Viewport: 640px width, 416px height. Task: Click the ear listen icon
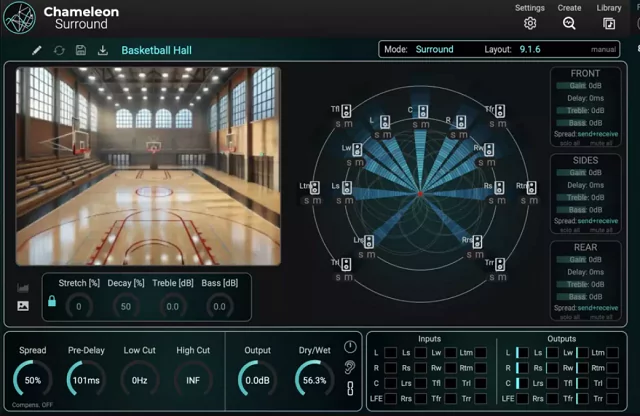pos(349,367)
